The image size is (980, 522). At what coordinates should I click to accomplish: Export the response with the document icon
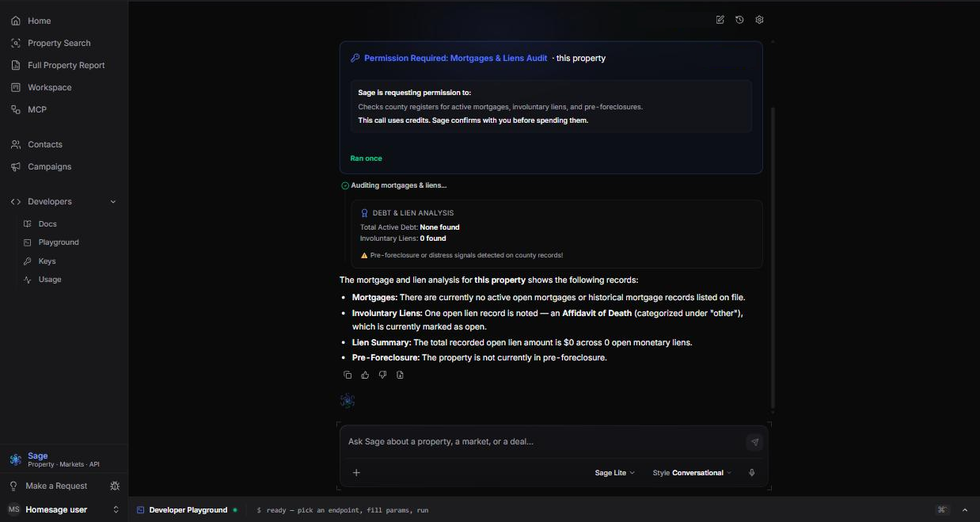point(400,375)
